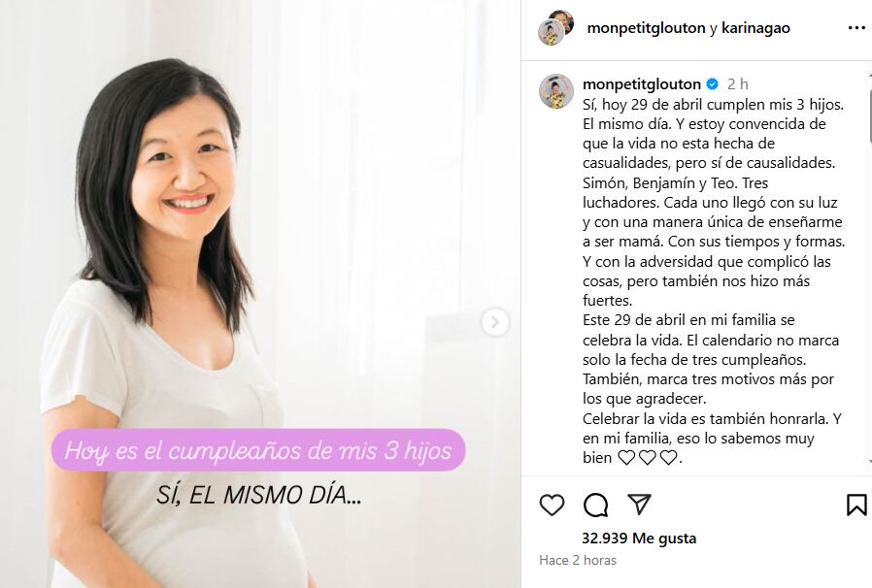The width and height of the screenshot is (872, 588).
Task: Click the caption scrollbar on the right edge
Action: [869, 107]
